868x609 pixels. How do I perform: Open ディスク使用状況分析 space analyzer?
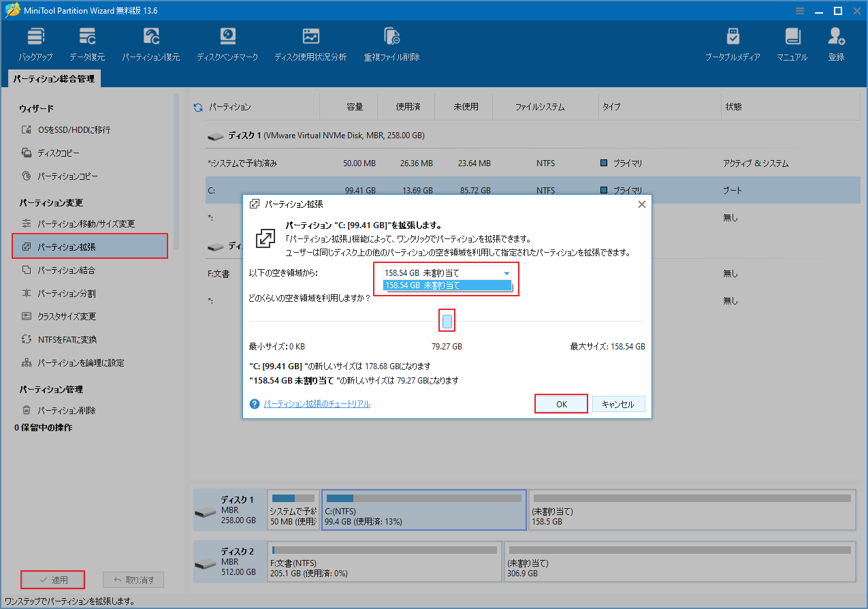click(x=310, y=45)
